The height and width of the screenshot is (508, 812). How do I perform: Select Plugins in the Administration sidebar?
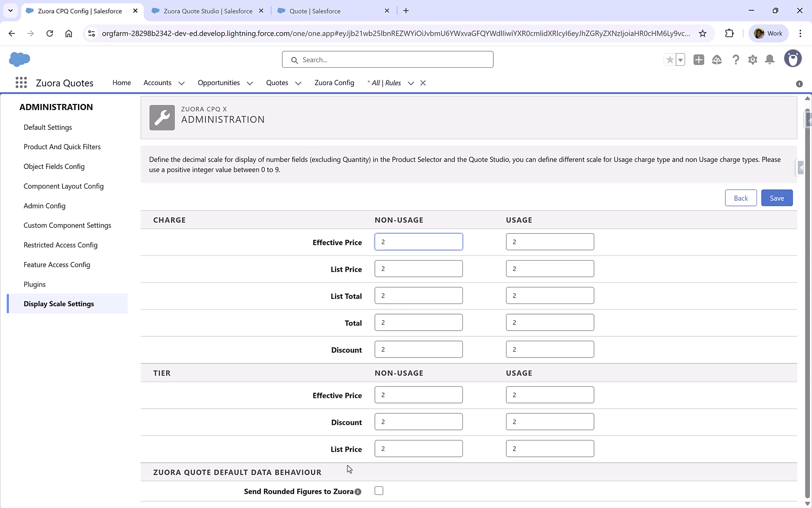pos(34,284)
